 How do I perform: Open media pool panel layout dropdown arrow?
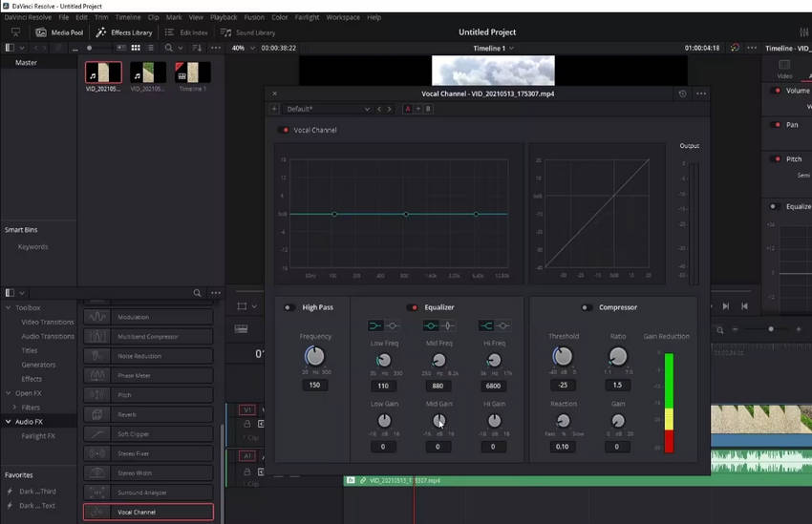pos(22,48)
